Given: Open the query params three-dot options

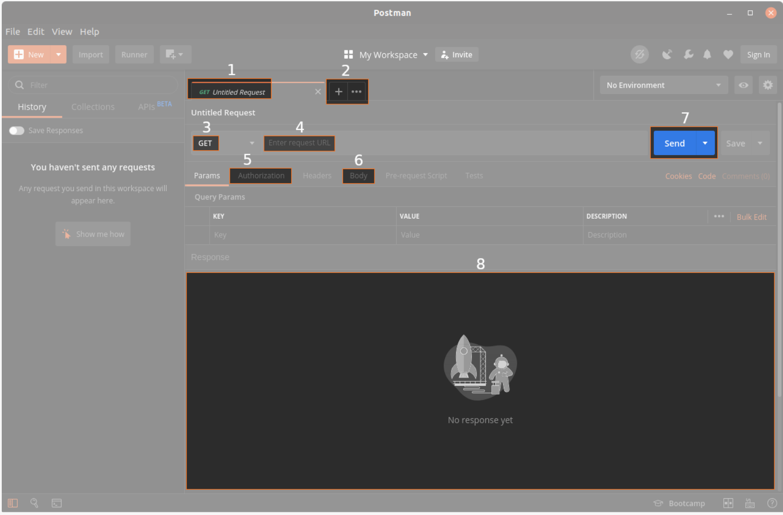Looking at the screenshot, I should [x=719, y=217].
